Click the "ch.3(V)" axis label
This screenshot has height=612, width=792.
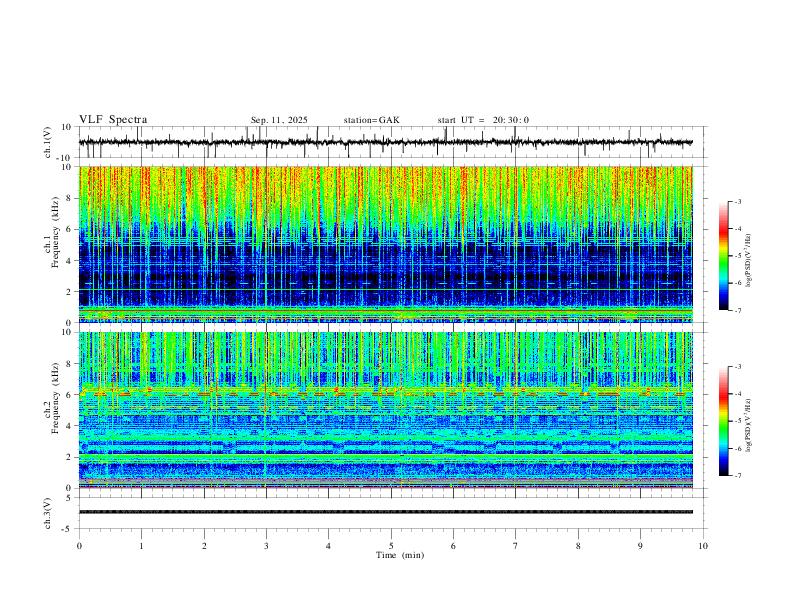tap(48, 513)
